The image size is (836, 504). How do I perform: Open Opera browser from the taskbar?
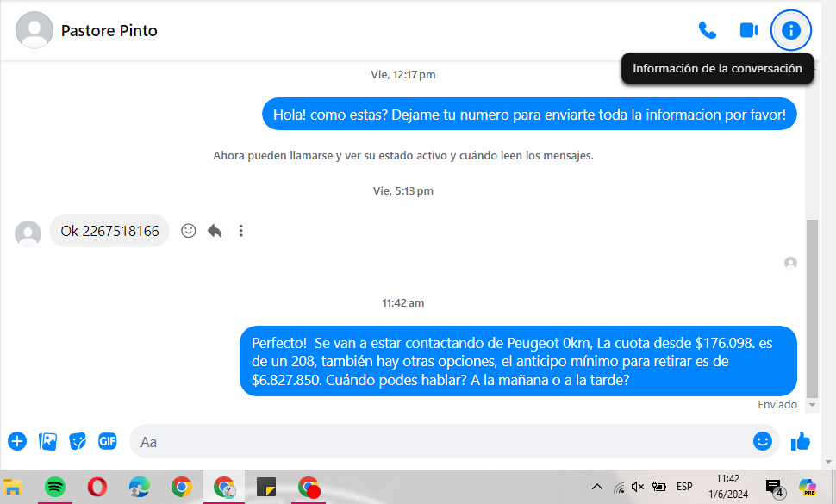pos(97,487)
